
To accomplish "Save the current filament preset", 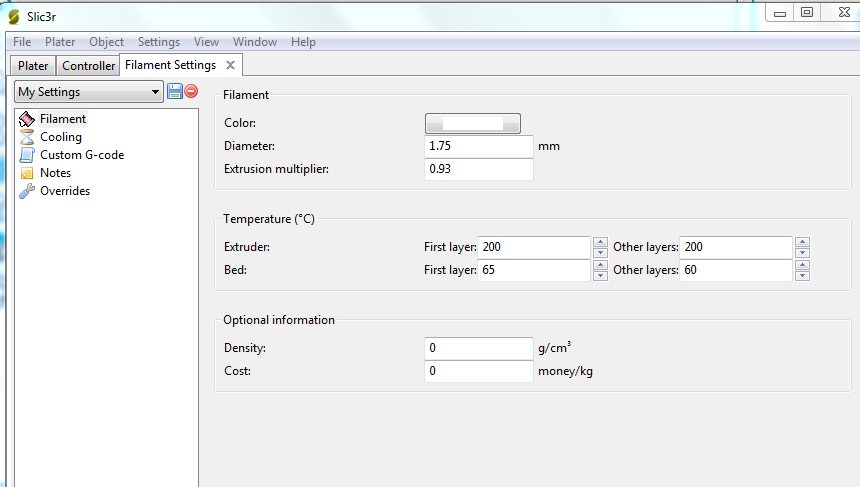I will tap(175, 91).
